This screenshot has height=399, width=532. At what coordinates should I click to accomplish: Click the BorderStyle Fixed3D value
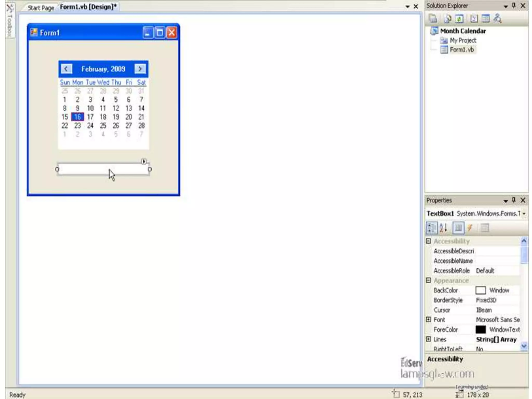tap(486, 300)
